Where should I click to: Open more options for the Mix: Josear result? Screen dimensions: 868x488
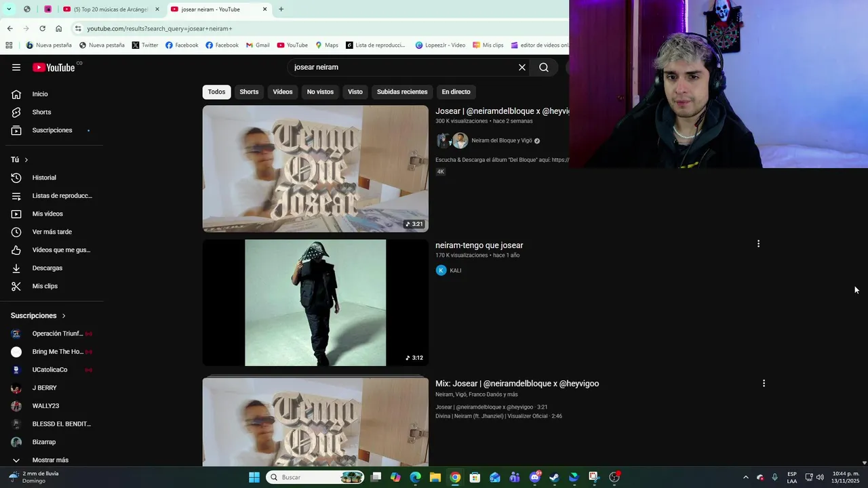pos(764,384)
